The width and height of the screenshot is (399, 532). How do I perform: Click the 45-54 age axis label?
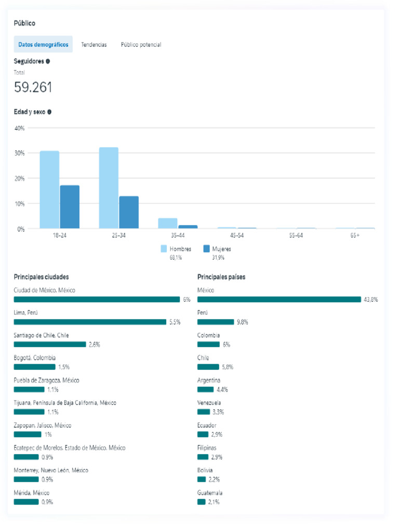pyautogui.click(x=237, y=235)
